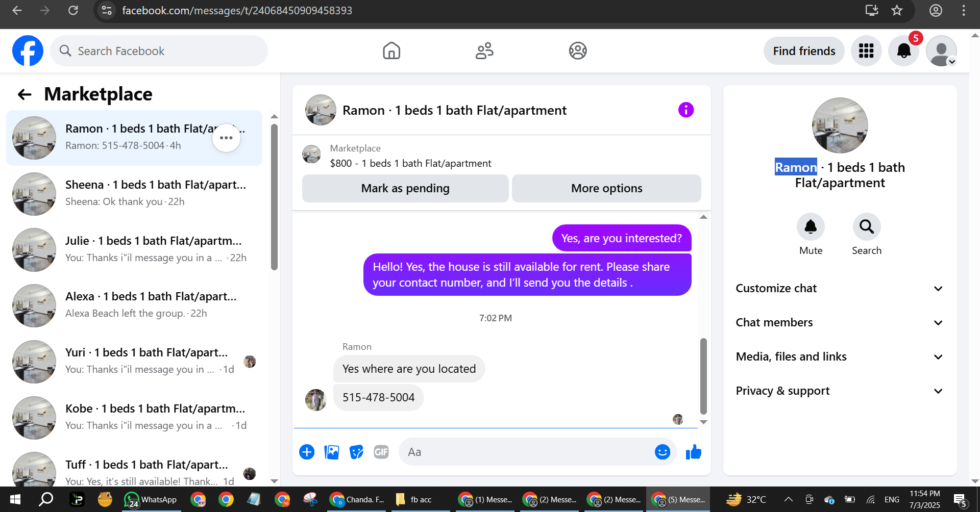Click the 515-478-5004 message bubble

[378, 397]
